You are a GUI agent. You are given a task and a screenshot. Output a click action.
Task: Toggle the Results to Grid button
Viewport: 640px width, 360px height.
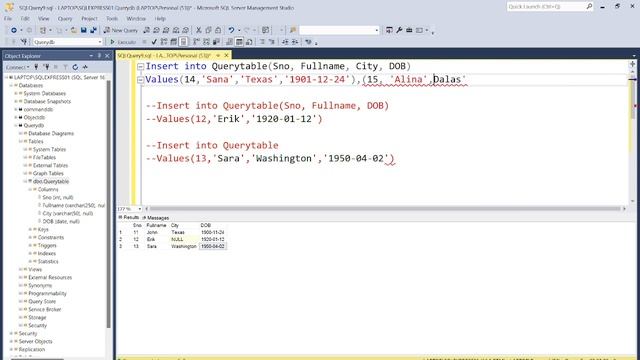pos(239,42)
